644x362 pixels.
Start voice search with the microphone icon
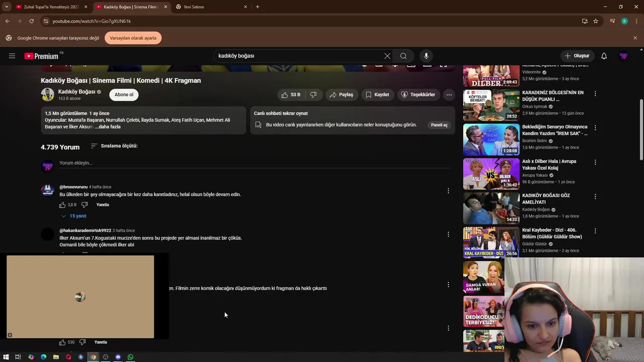tap(426, 56)
